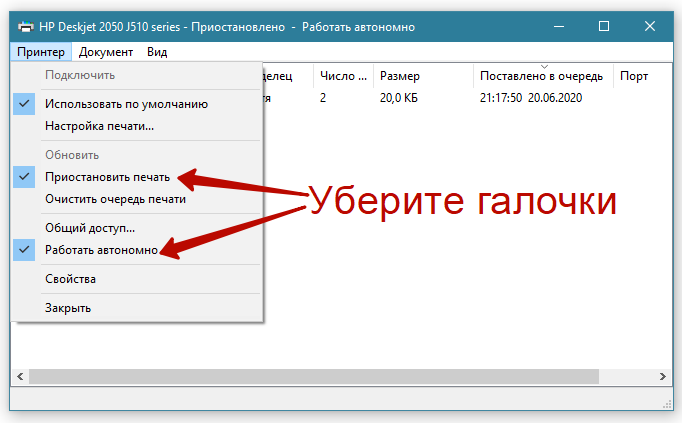This screenshot has height=423, width=682.
Task: Click left arrow of horizontal scrollbar
Action: click(x=20, y=376)
